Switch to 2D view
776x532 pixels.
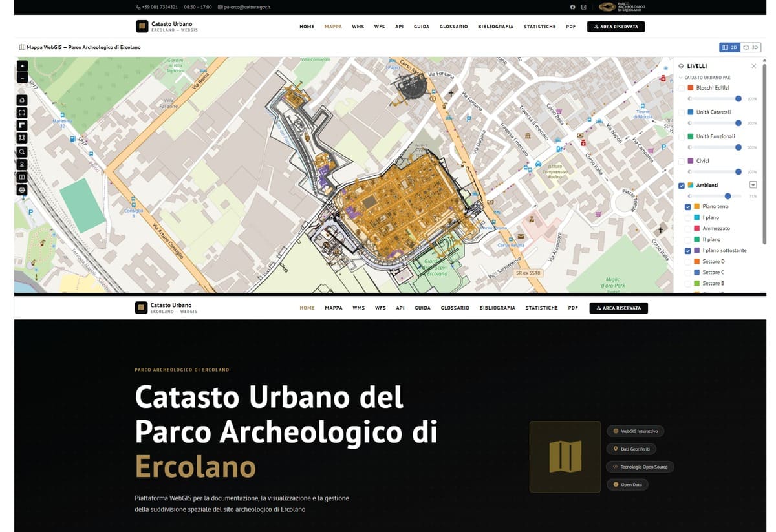pyautogui.click(x=729, y=47)
